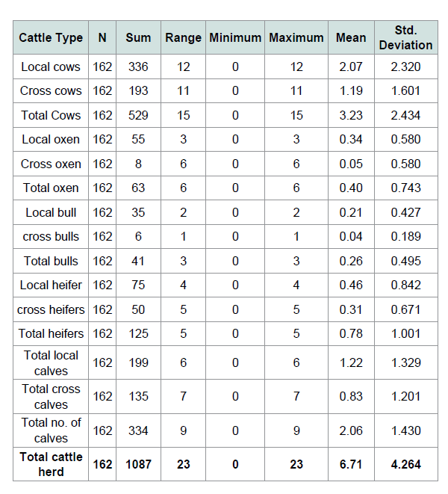Select the Total Cows mean 3.23
Screen dimensions: 448x494
pyautogui.click(x=351, y=115)
